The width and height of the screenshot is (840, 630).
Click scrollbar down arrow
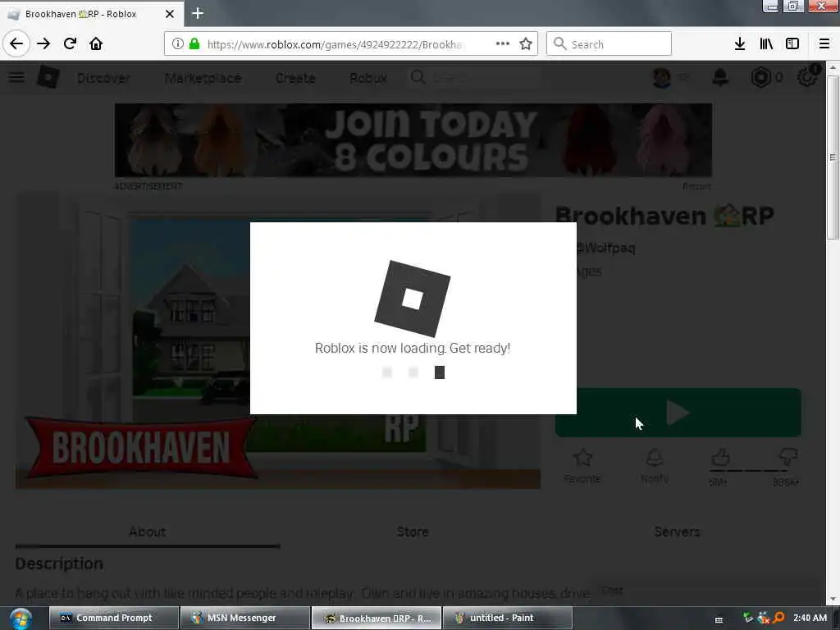(832, 599)
